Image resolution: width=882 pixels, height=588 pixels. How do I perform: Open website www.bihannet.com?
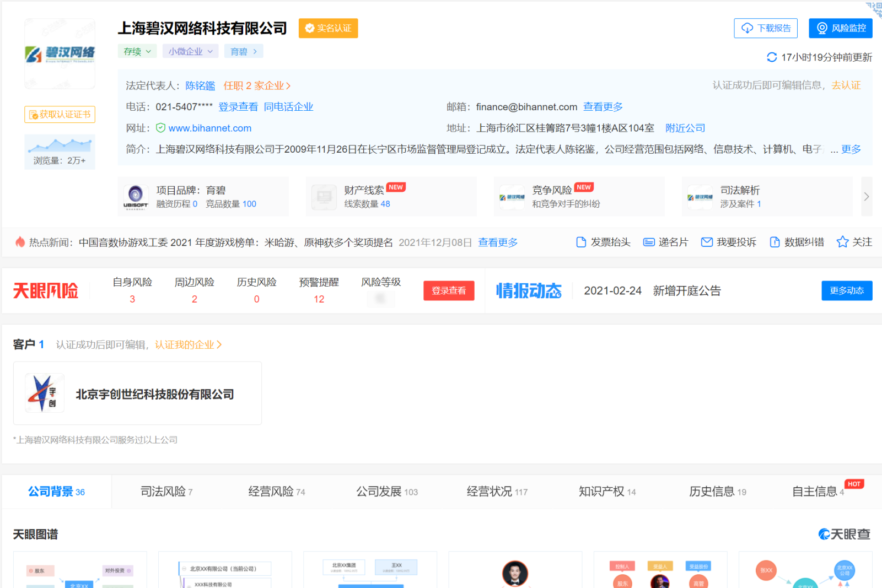(210, 128)
